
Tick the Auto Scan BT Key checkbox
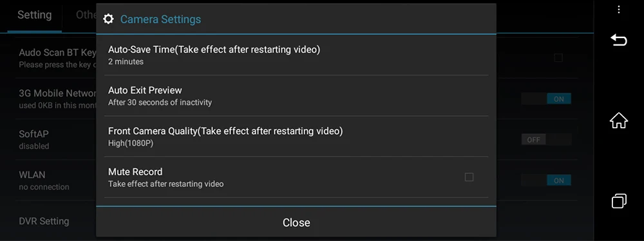coord(558,58)
